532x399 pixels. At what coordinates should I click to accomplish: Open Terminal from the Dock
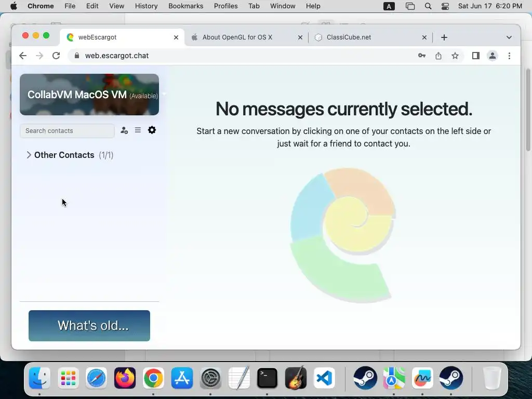(268, 378)
